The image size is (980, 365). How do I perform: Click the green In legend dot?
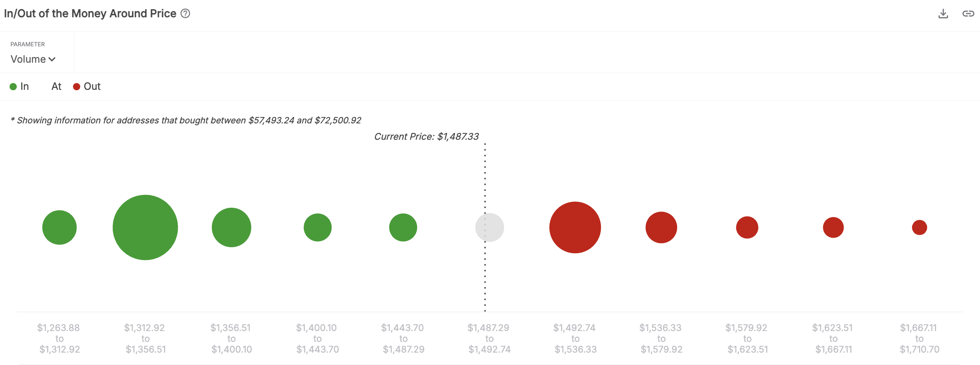[x=13, y=87]
